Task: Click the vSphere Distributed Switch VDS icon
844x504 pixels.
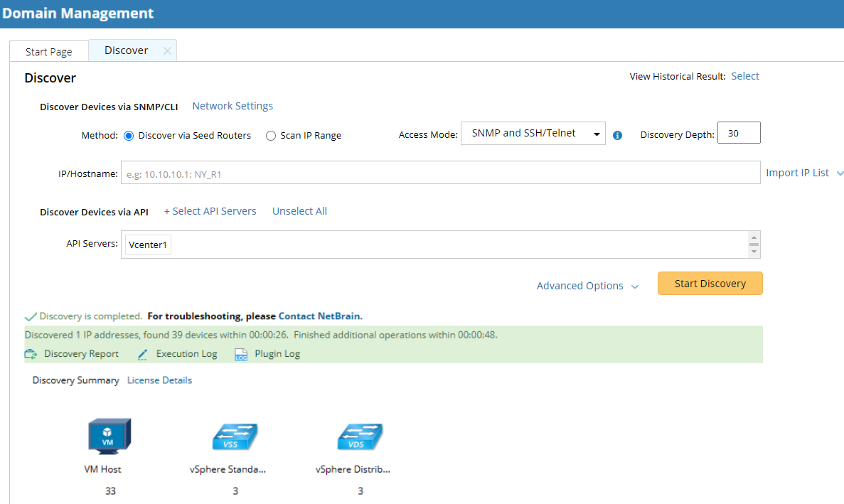Action: (x=360, y=436)
